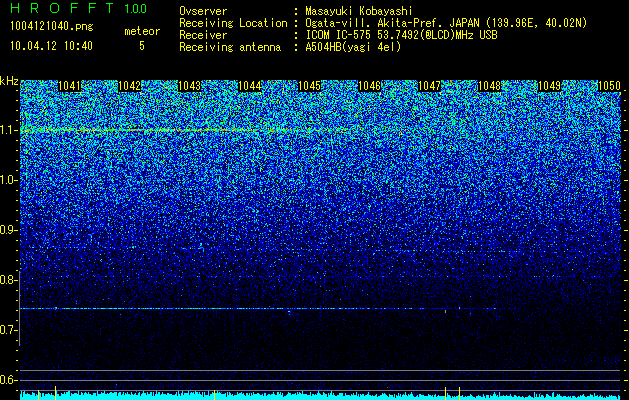Click the 1041 time marker
629x400 pixels.
click(x=69, y=86)
